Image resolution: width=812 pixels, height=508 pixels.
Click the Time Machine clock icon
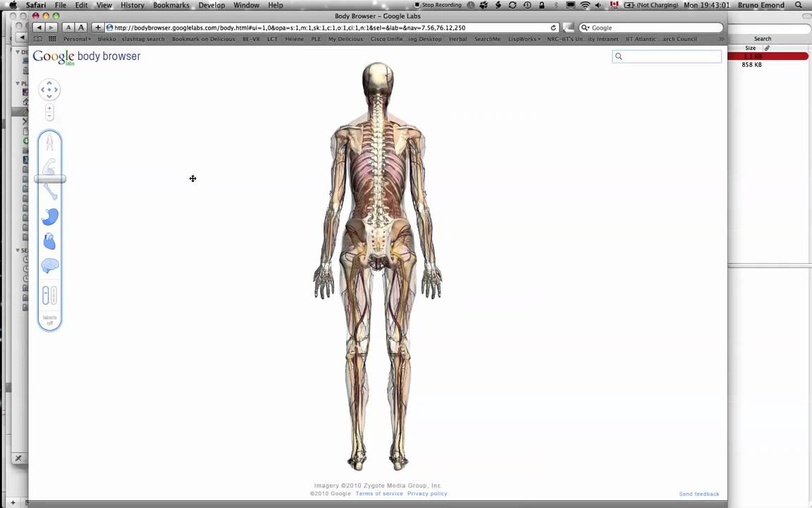(x=527, y=5)
